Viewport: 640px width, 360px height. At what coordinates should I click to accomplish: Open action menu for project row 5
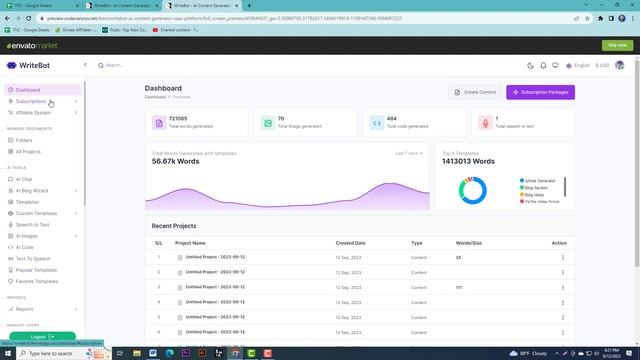(562, 317)
